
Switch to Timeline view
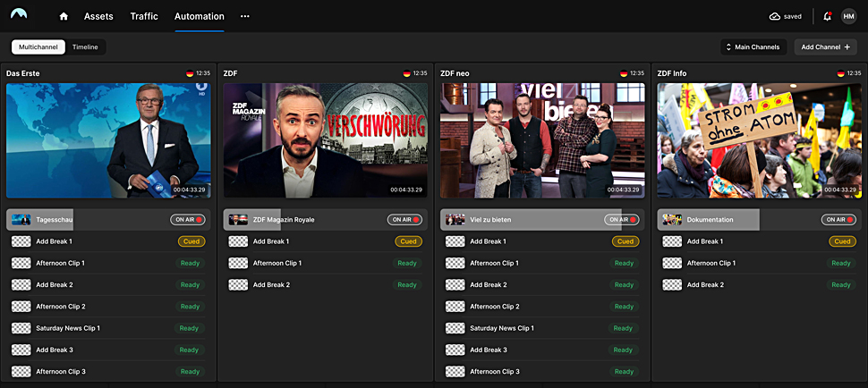(85, 47)
